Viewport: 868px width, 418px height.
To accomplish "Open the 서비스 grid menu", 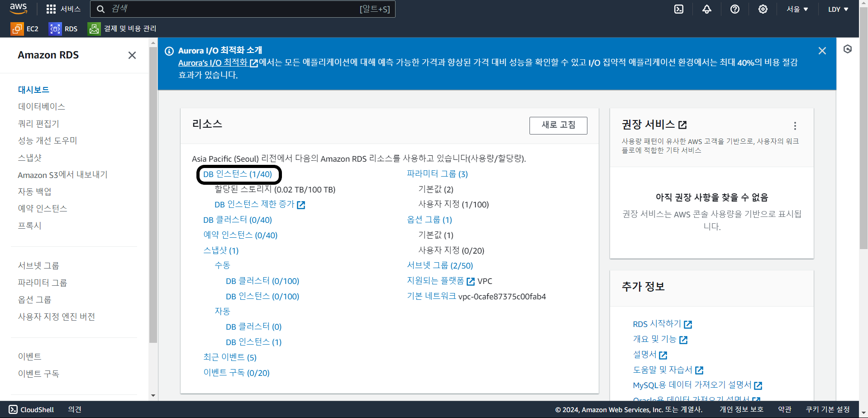I will [63, 9].
